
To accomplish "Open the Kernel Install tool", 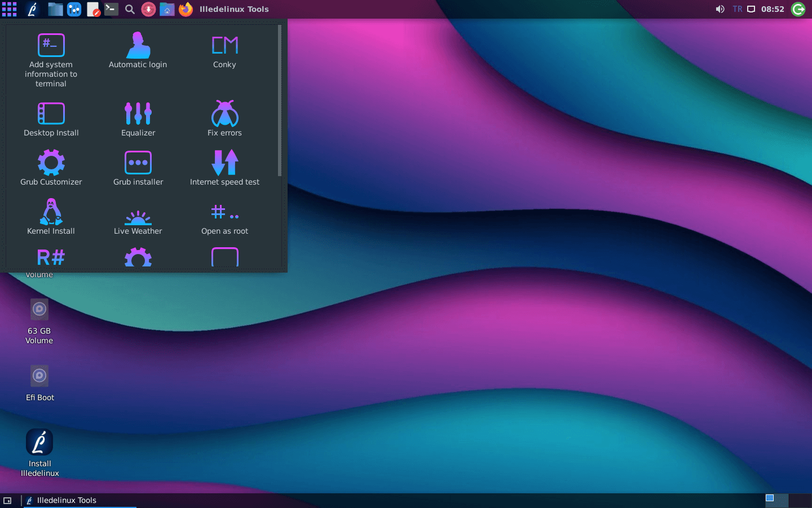I will point(51,217).
